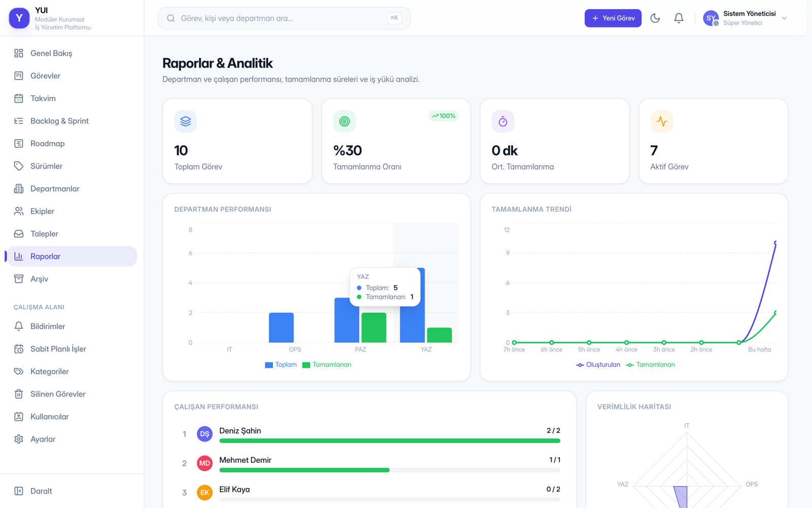Click the green PAZ completed bar
Screen dimensions: 812x508
374,328
